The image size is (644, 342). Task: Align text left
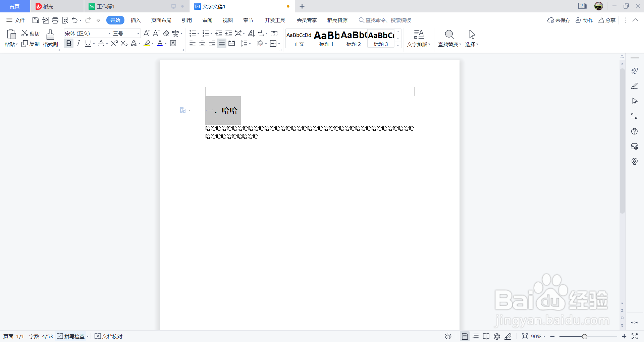tap(193, 43)
